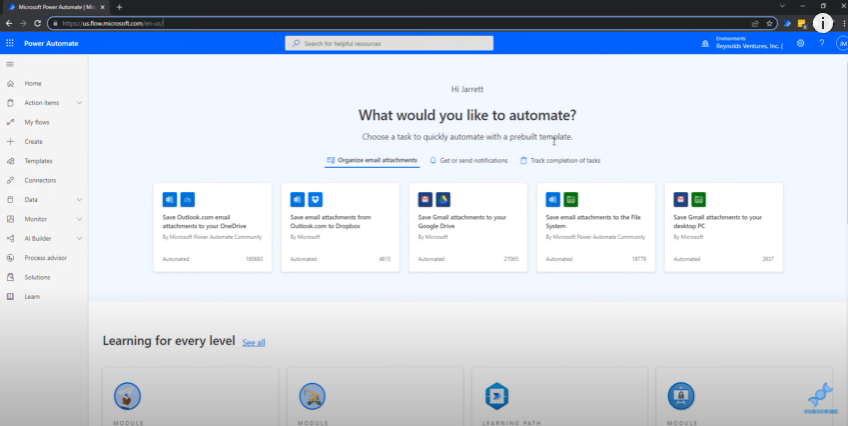Open Save email attachments to Dropbox template

(340, 227)
